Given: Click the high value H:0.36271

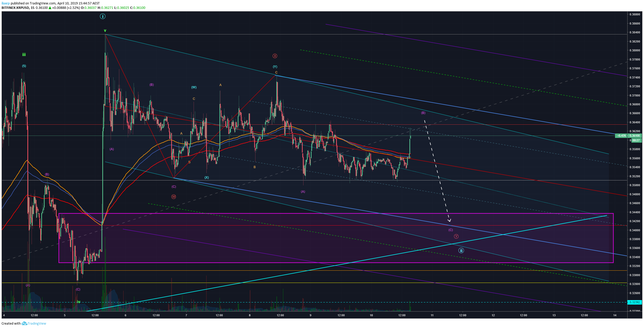Looking at the screenshot, I should (105, 8).
